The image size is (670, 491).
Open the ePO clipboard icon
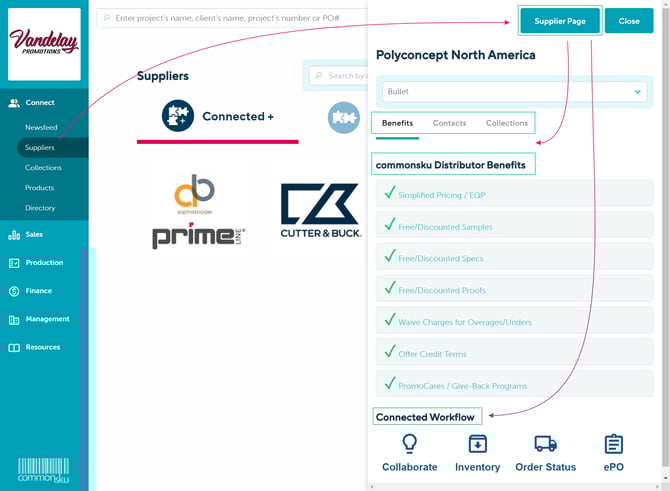coord(613,444)
